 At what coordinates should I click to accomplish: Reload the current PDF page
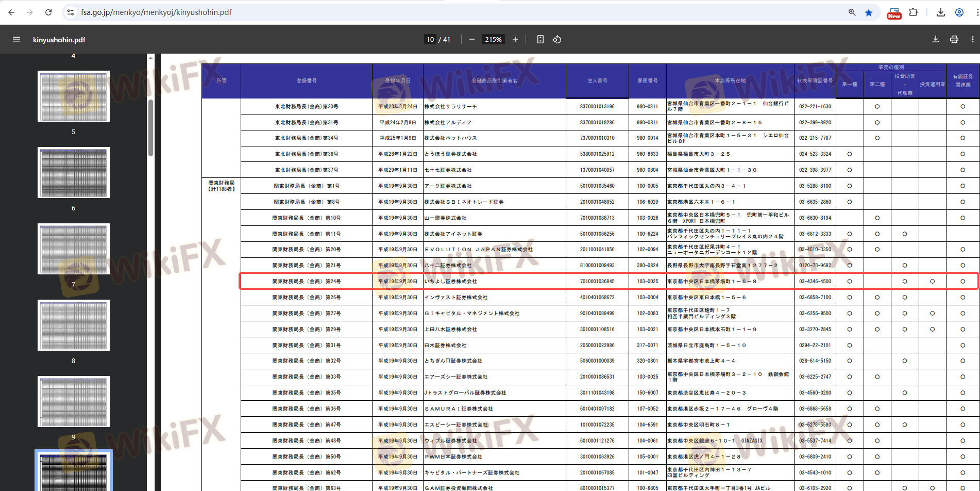pos(48,12)
